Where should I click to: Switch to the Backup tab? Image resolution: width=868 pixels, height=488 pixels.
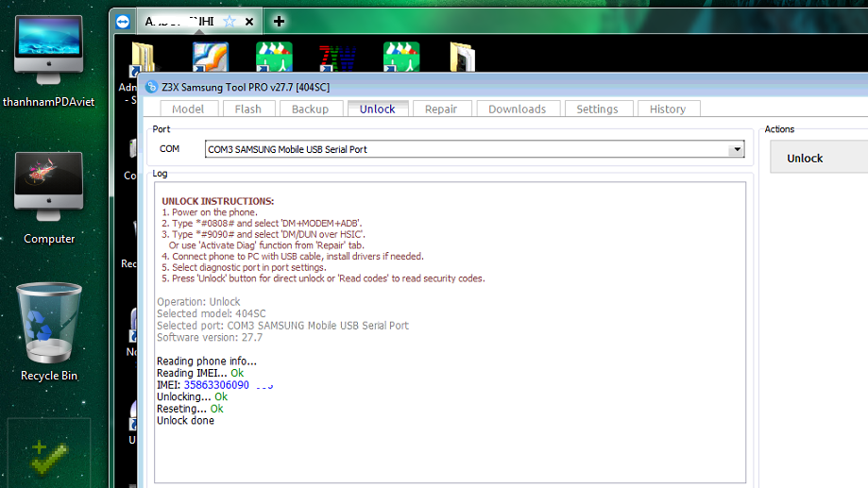click(x=311, y=109)
